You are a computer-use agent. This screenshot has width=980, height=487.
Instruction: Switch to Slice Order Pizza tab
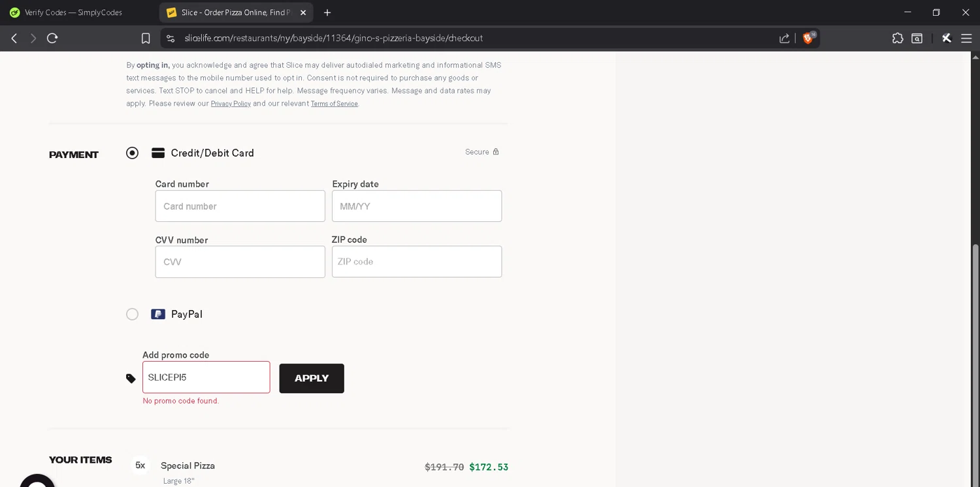pos(236,12)
